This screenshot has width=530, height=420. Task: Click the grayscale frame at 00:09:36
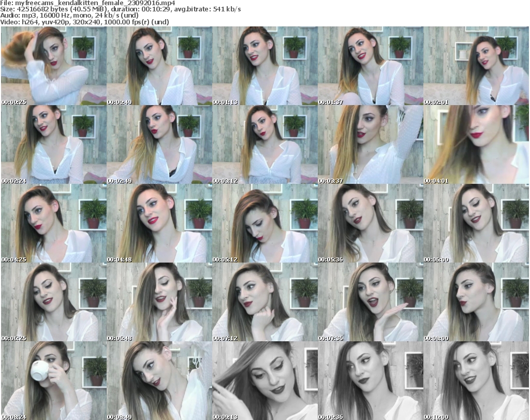pyautogui.click(x=370, y=381)
